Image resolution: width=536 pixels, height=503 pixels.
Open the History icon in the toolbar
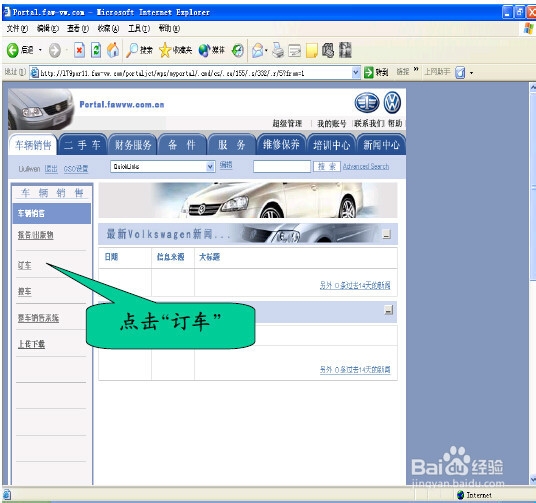tap(238, 51)
